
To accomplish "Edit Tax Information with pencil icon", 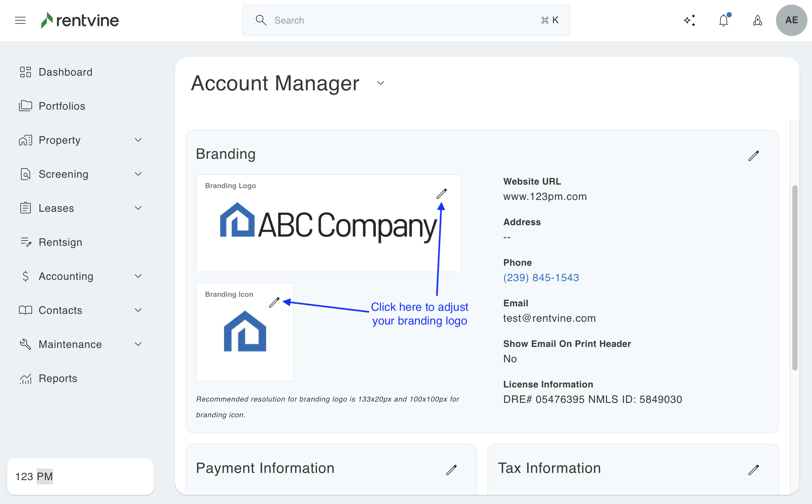I will (x=753, y=470).
